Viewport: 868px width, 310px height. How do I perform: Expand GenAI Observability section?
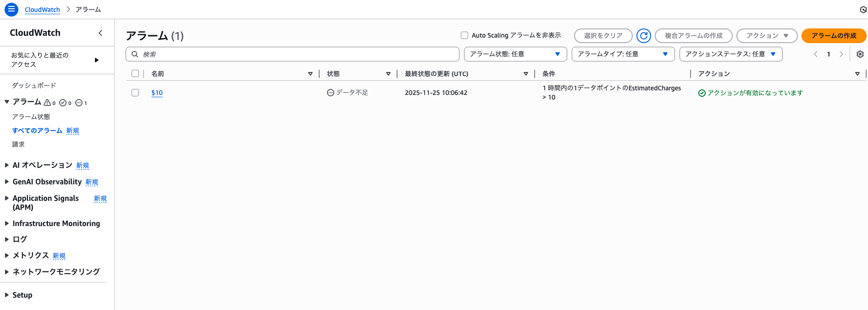point(7,182)
